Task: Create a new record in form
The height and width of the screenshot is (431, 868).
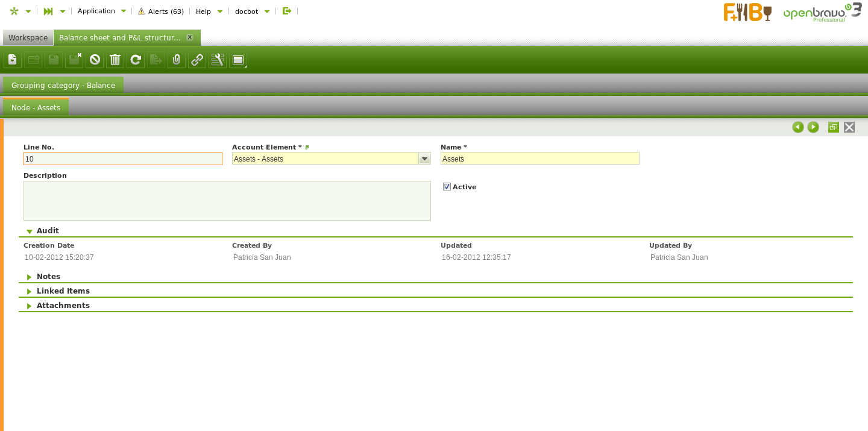Action: (13, 60)
